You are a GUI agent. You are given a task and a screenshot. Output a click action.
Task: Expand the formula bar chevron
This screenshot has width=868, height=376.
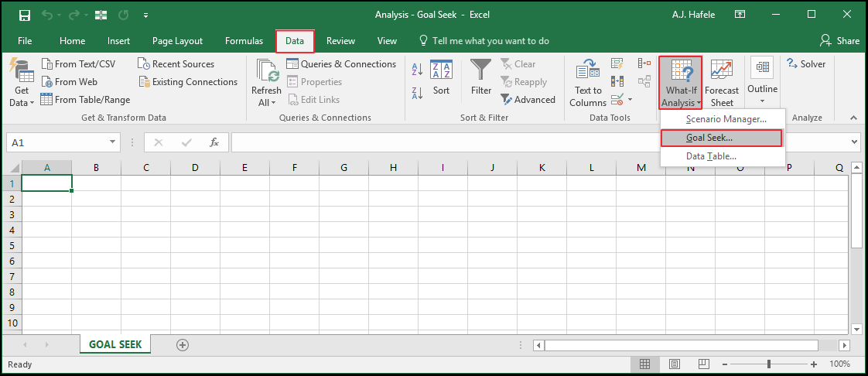pos(856,143)
